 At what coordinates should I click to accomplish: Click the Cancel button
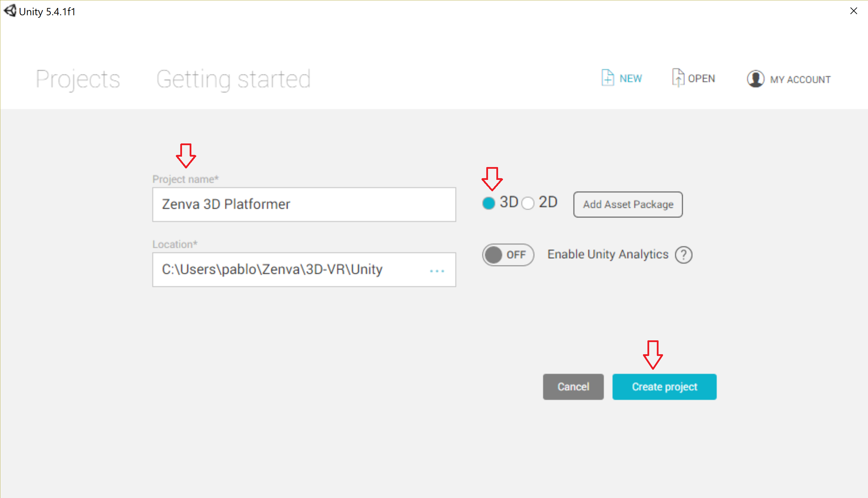click(x=573, y=387)
